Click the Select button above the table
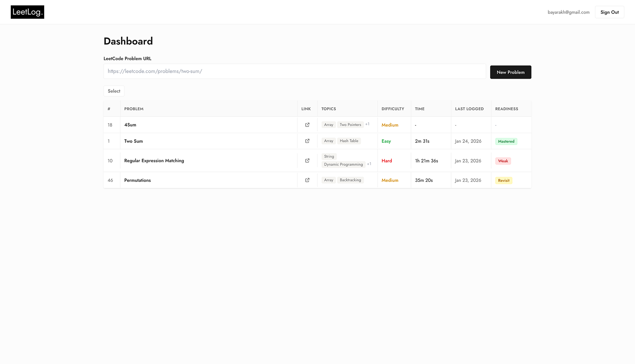 [x=114, y=91]
